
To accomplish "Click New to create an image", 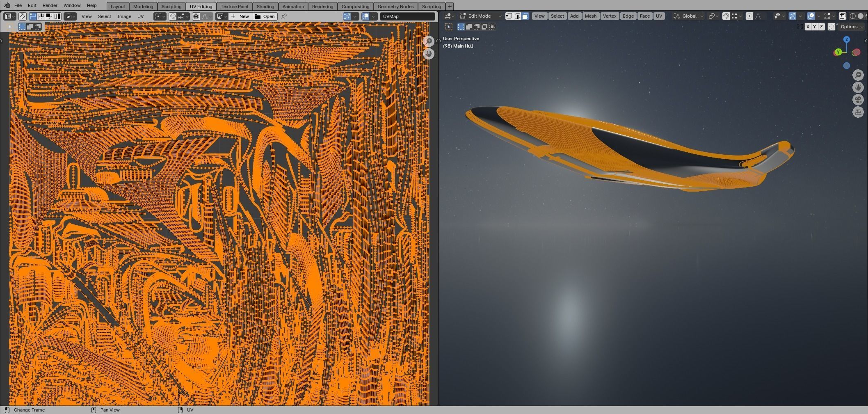I will (240, 16).
